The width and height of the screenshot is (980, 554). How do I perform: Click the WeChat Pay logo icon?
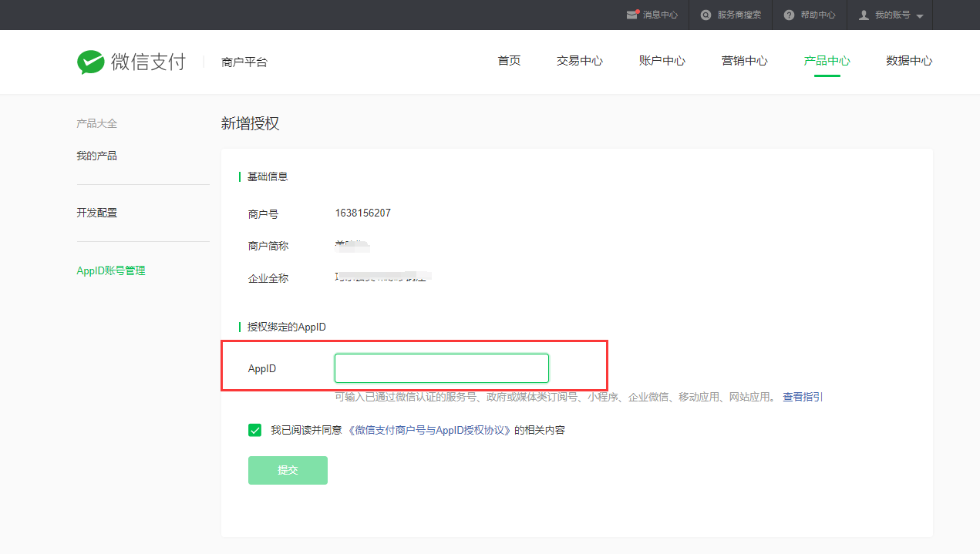tap(90, 62)
